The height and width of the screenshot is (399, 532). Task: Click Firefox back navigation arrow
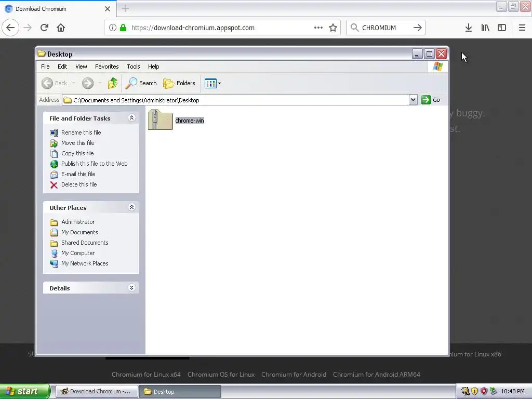(10, 28)
